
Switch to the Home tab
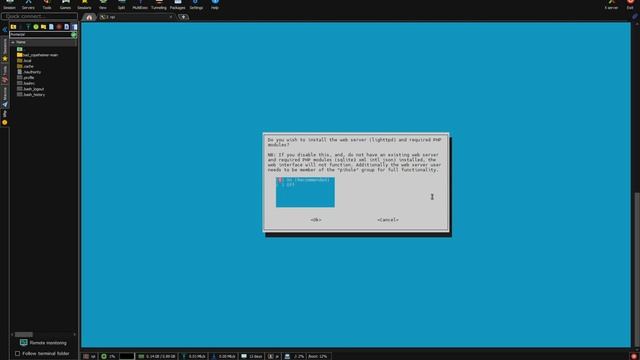[89, 17]
